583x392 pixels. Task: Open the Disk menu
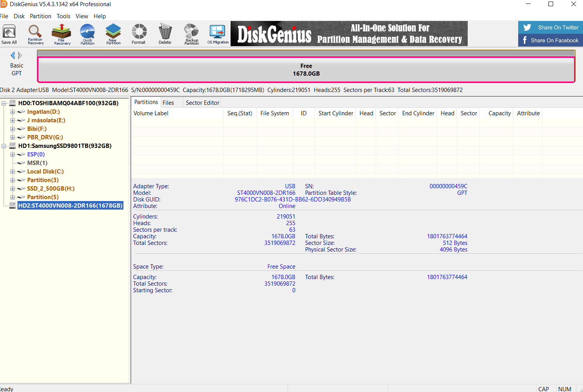19,16
